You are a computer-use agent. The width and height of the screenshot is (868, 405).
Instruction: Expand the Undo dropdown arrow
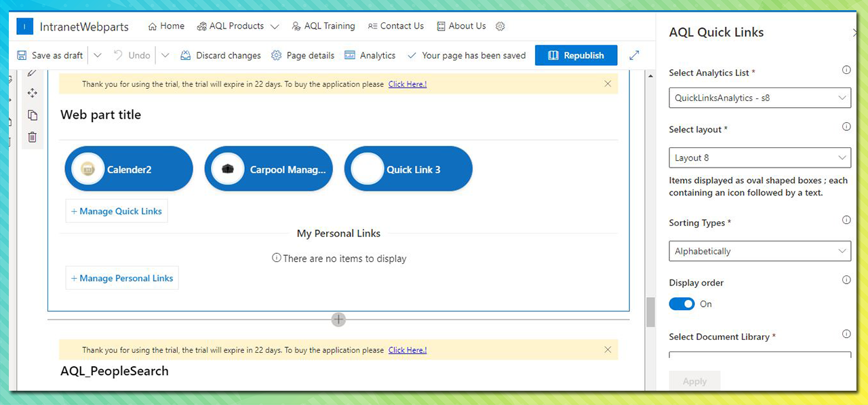point(165,56)
